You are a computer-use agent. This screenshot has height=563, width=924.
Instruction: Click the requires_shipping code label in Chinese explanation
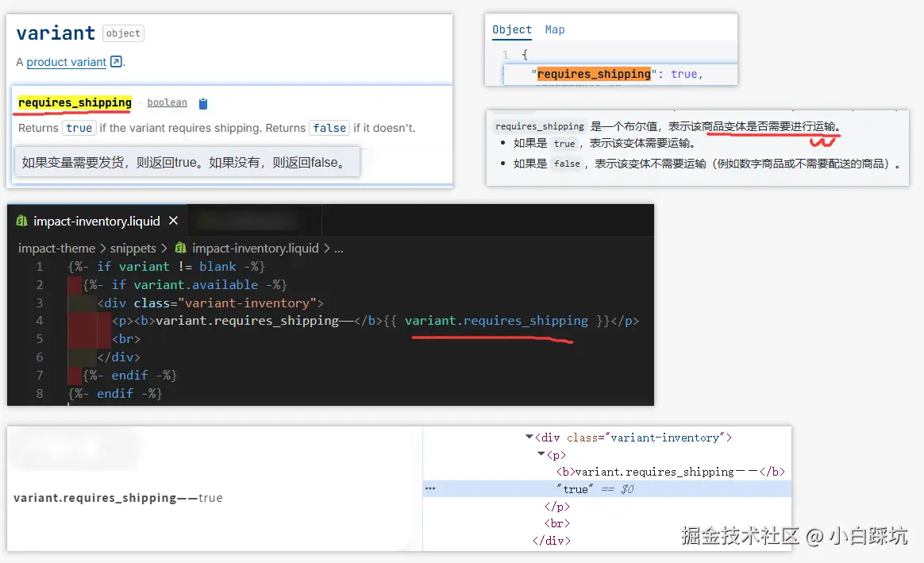(539, 126)
